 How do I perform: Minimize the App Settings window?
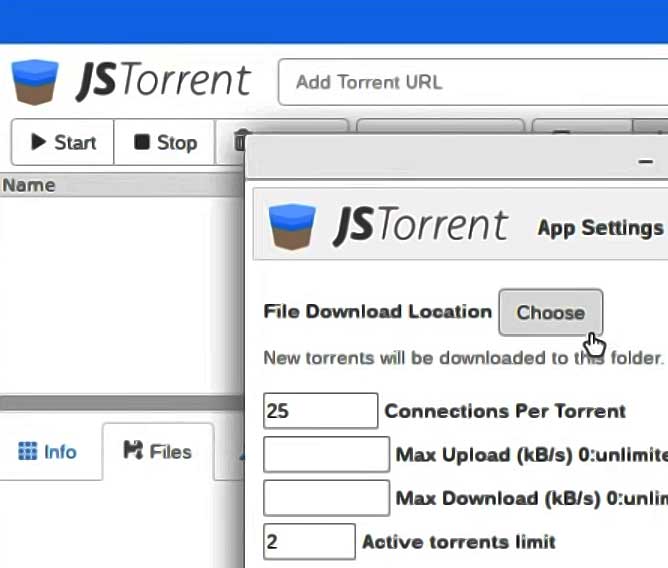click(645, 161)
